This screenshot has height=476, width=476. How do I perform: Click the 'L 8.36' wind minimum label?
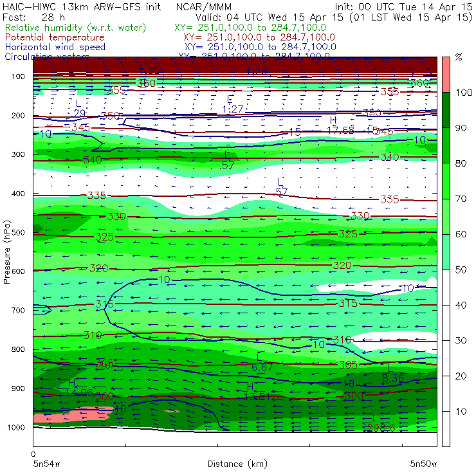393,373
